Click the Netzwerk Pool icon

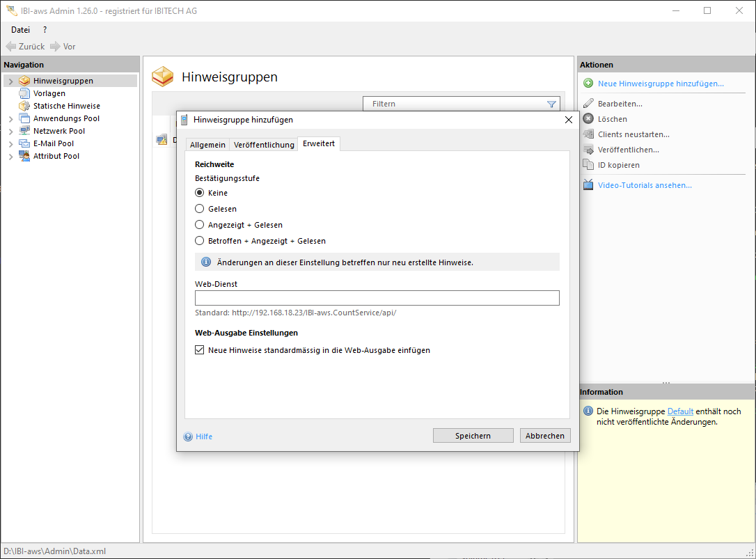point(24,131)
